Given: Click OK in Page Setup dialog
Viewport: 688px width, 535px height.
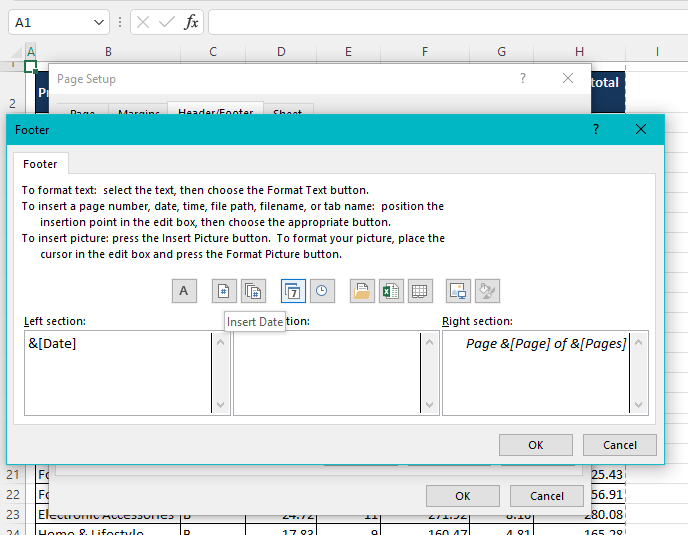Looking at the screenshot, I should point(462,496).
